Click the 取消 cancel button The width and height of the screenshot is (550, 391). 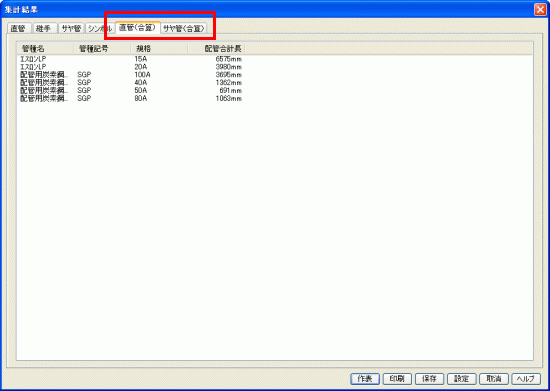(x=494, y=378)
